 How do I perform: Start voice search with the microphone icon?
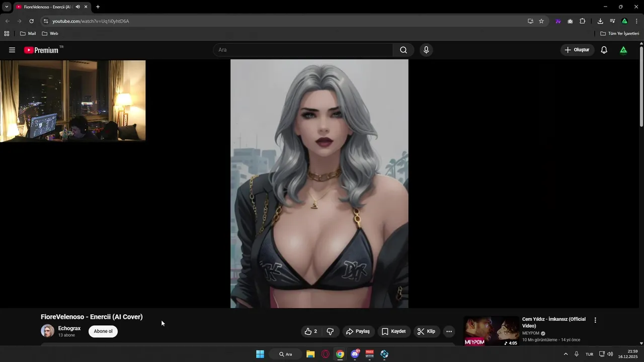point(426,50)
